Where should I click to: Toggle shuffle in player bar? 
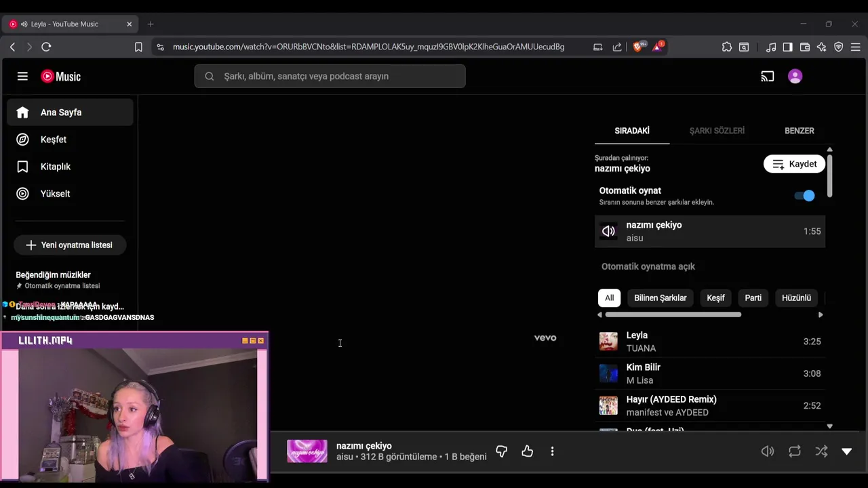(x=821, y=451)
